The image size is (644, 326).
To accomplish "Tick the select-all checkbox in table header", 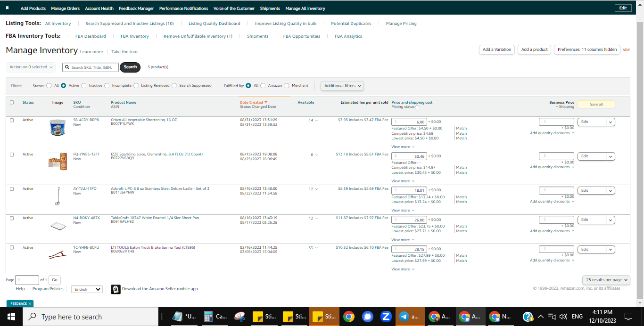I will pos(12,102).
